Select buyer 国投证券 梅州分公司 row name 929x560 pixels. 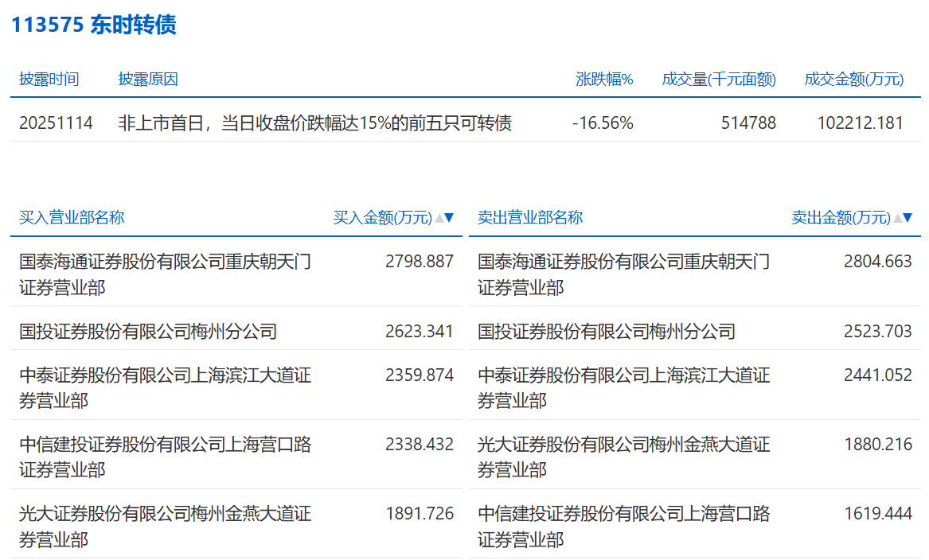[x=148, y=332]
